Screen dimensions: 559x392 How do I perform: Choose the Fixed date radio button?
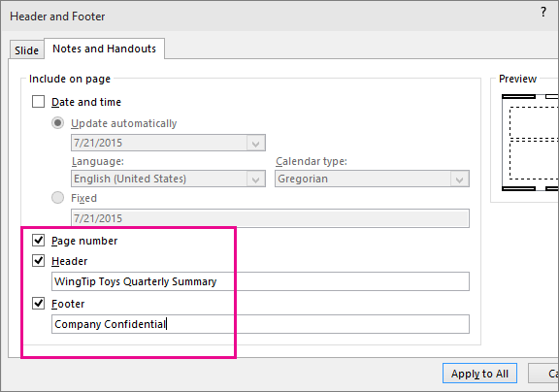coord(58,197)
